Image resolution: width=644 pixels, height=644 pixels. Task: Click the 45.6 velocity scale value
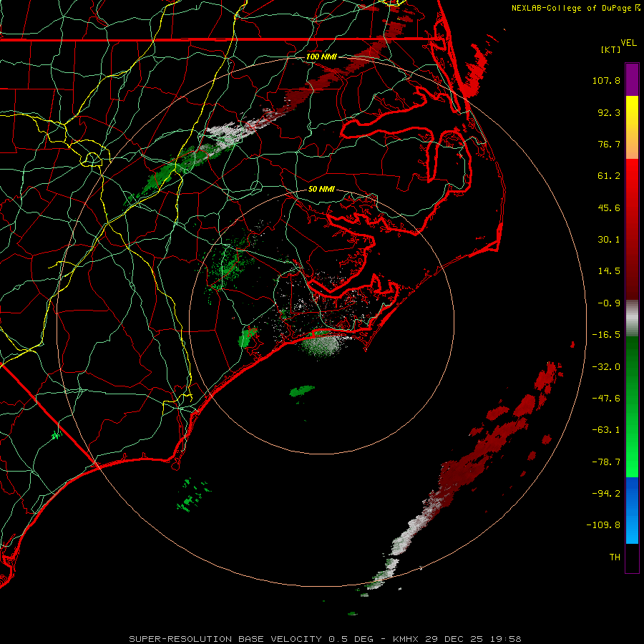[x=609, y=208]
